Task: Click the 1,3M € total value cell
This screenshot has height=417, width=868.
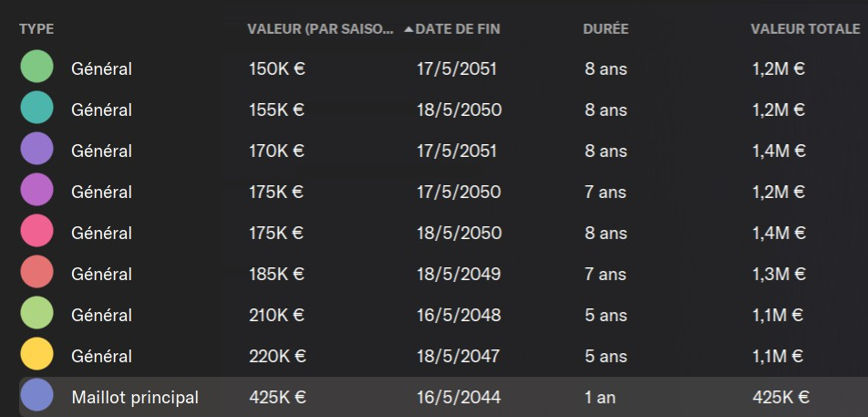Action: [x=778, y=274]
